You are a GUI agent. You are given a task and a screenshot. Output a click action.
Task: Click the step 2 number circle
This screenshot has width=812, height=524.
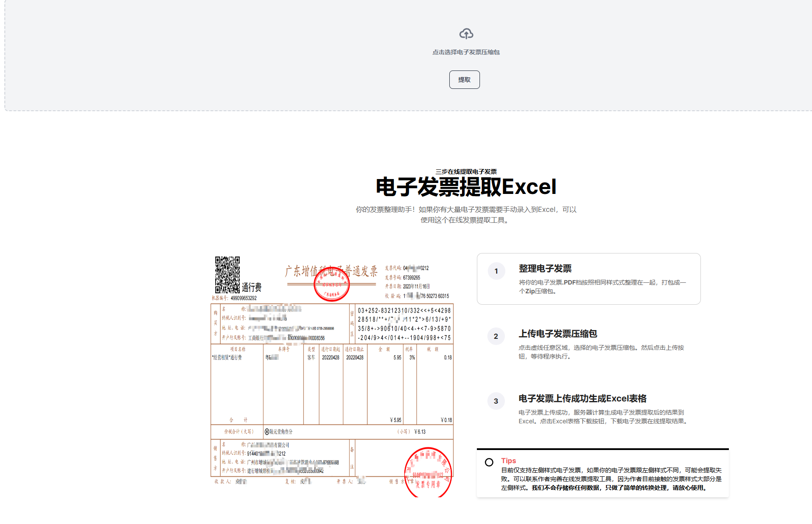tap(496, 336)
